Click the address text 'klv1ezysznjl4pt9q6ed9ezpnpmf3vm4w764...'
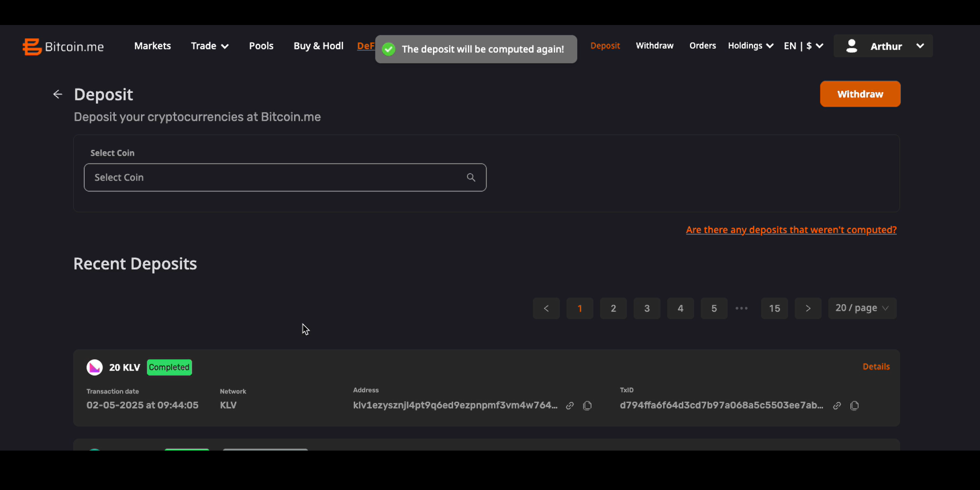The height and width of the screenshot is (490, 980). pos(455,405)
